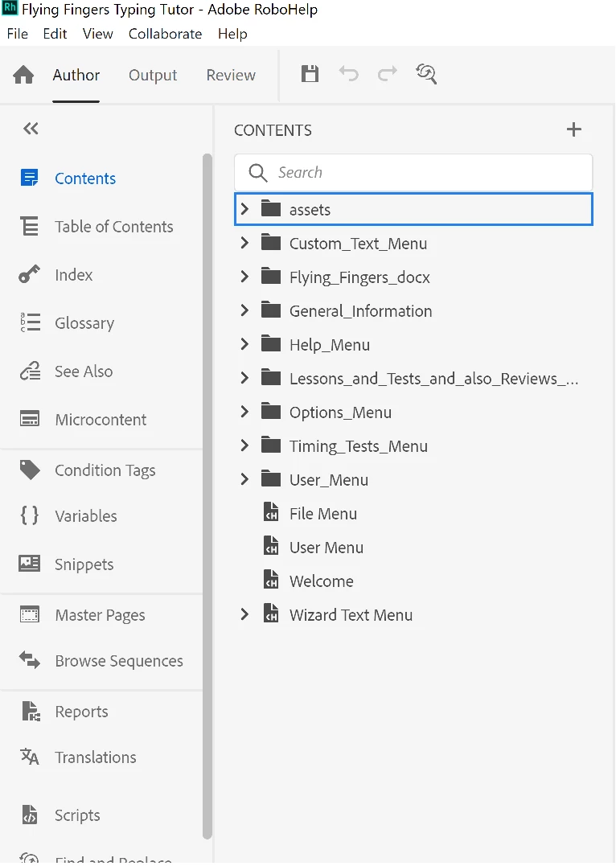Collapse the left panel with double chevron

(31, 129)
